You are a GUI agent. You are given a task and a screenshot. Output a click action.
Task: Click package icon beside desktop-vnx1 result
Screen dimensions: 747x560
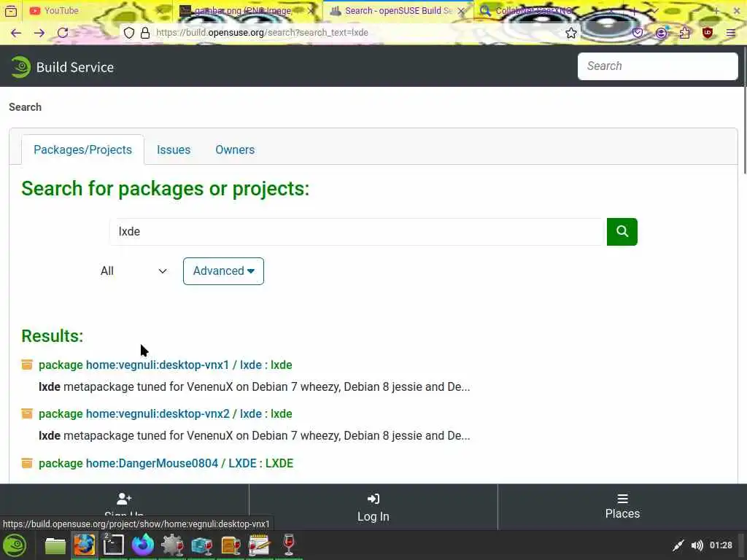pos(27,365)
